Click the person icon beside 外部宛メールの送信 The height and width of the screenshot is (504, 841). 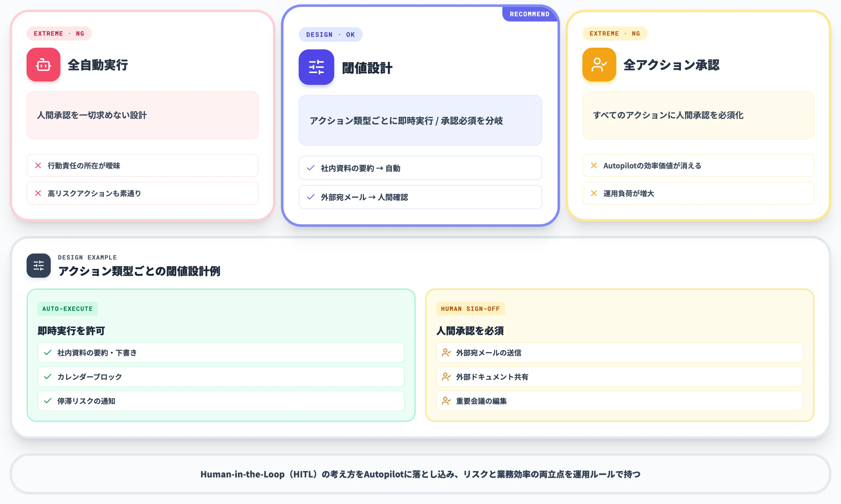[x=446, y=352]
